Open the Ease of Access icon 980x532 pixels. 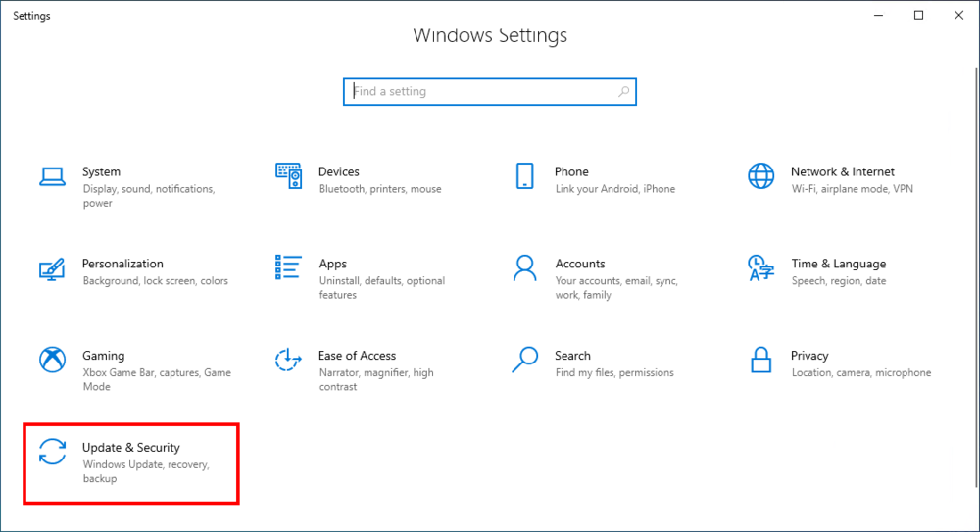[x=288, y=361]
